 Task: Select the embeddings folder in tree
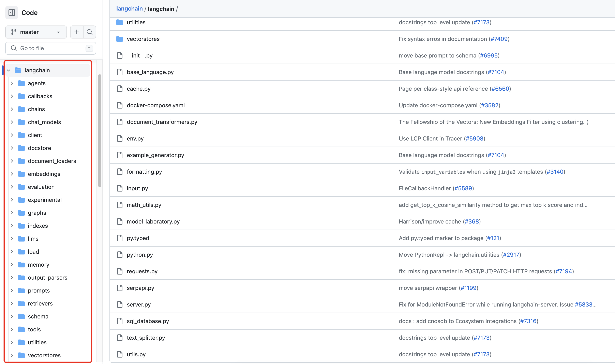point(44,174)
